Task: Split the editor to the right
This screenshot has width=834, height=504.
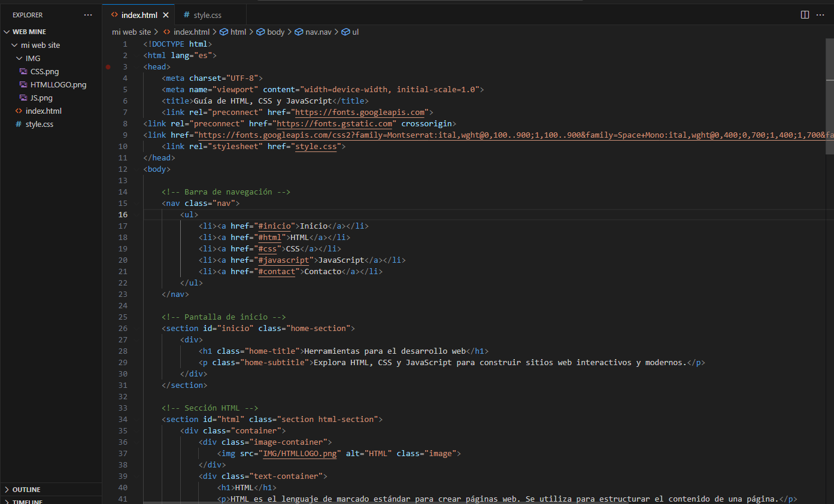Action: [805, 14]
